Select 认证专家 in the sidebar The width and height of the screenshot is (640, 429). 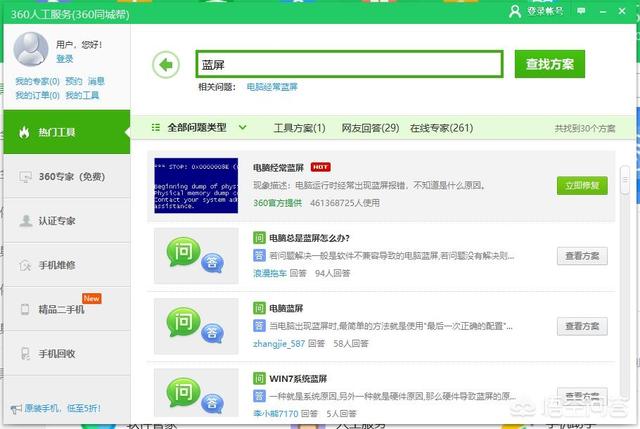click(67, 221)
